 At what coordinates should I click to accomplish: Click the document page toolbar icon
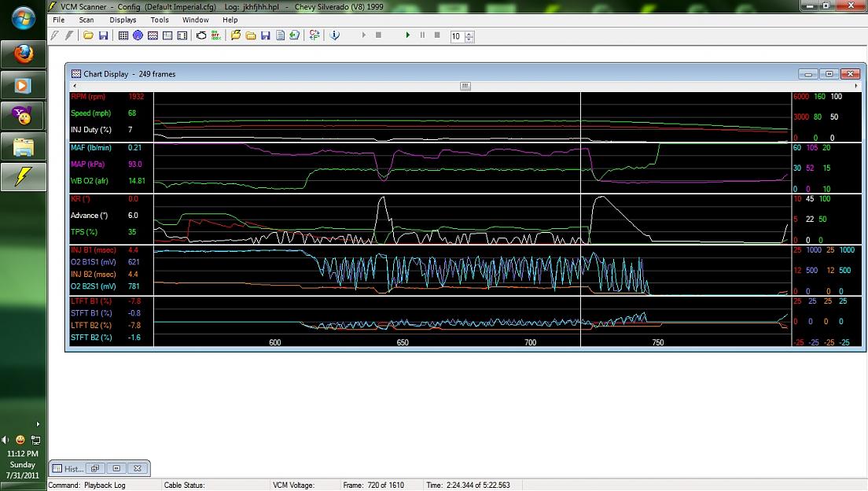(280, 35)
